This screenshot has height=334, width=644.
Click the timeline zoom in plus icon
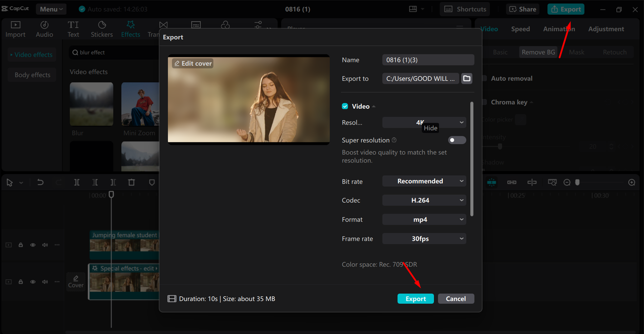(x=632, y=183)
